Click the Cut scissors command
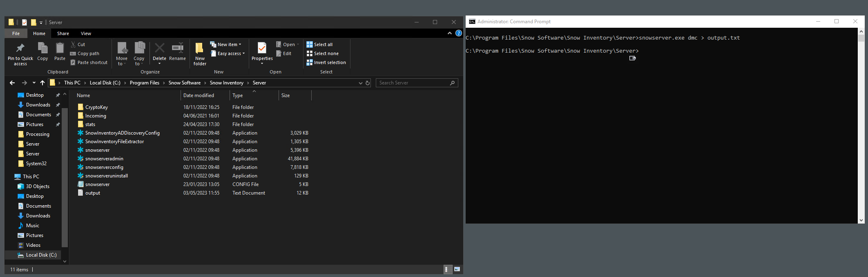The image size is (868, 277). tap(78, 44)
